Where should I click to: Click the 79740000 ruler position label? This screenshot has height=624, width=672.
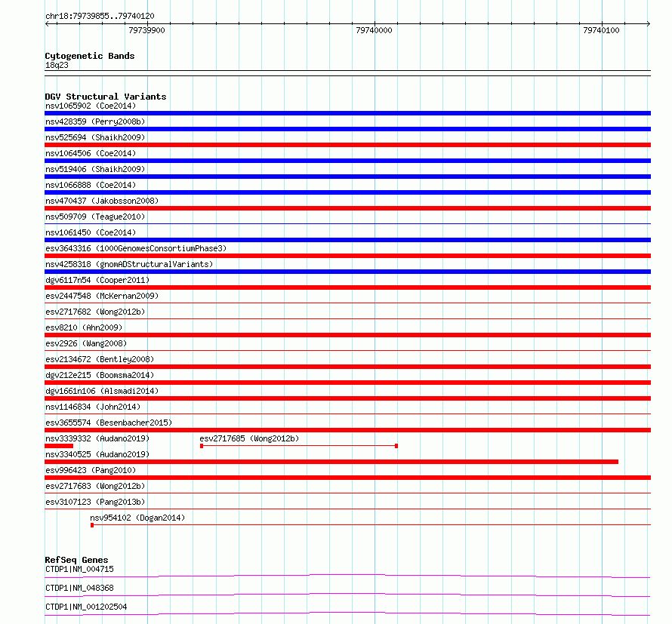374,30
